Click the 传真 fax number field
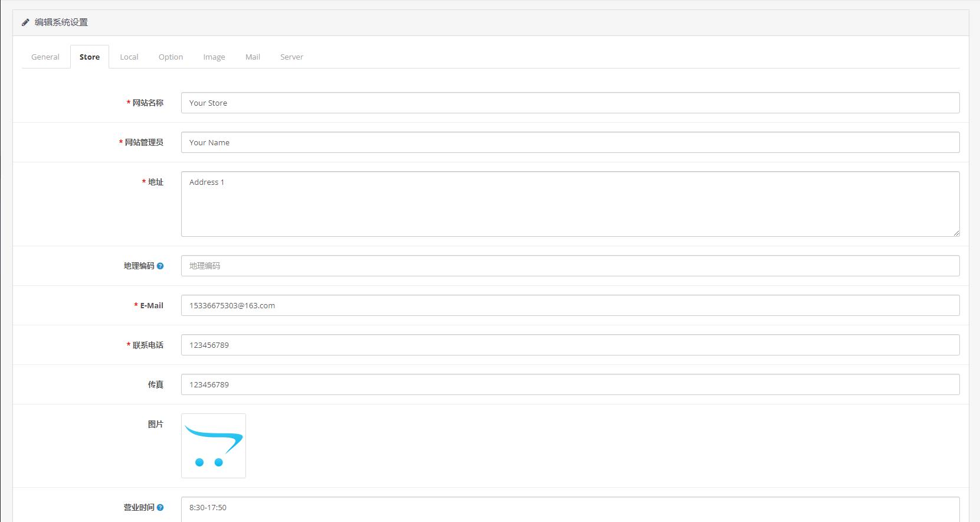Screen dimensions: 980x522 click(x=569, y=384)
